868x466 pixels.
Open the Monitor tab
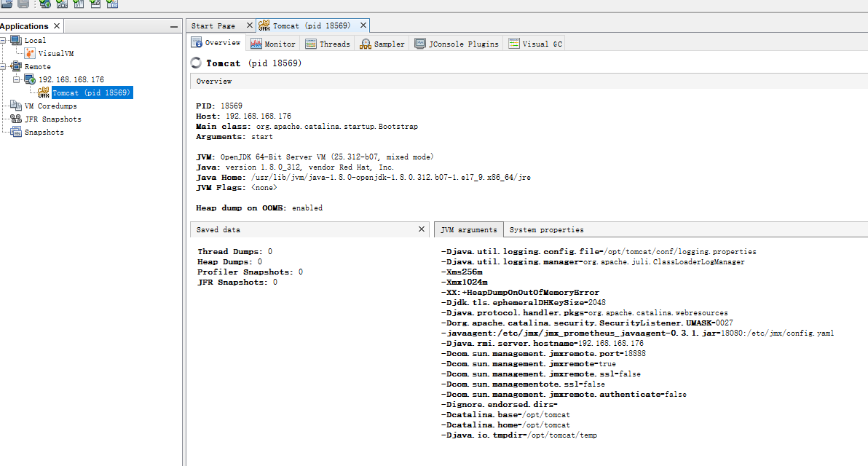click(x=273, y=44)
